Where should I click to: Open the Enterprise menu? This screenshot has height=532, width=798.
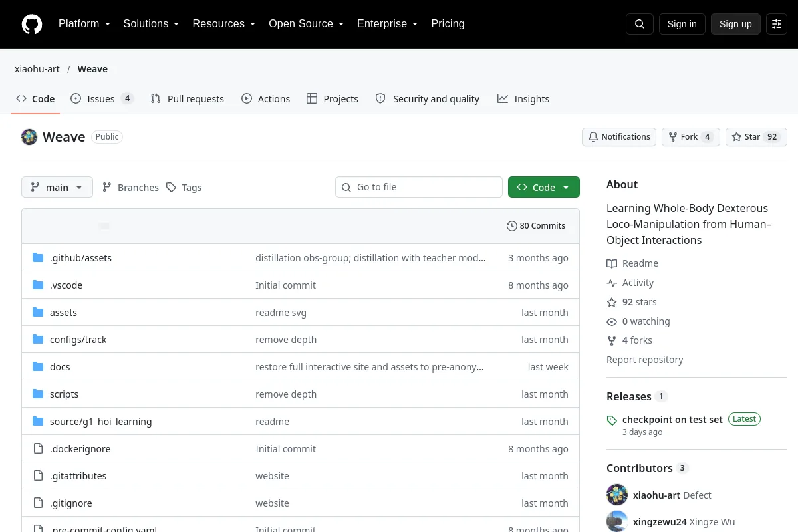click(x=388, y=24)
